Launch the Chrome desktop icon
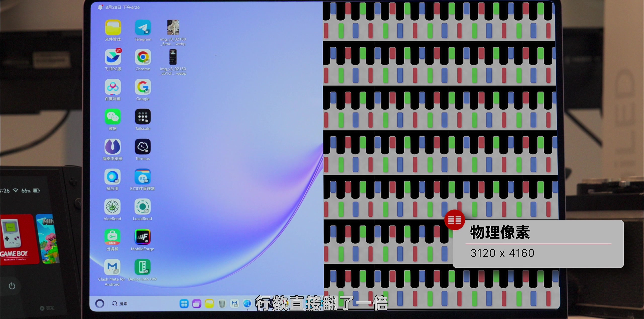Image resolution: width=644 pixels, height=319 pixels. 143,57
